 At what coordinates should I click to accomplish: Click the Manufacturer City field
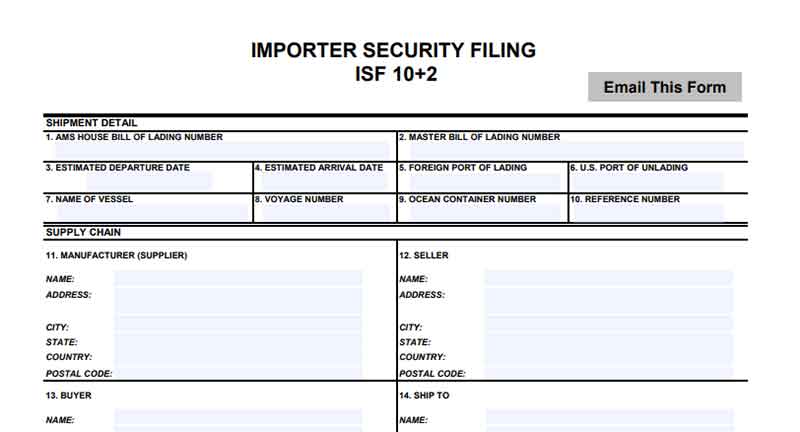point(238,326)
